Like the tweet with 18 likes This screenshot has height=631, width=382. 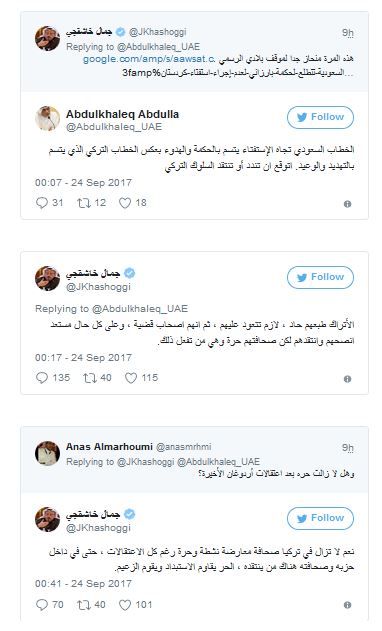(125, 203)
